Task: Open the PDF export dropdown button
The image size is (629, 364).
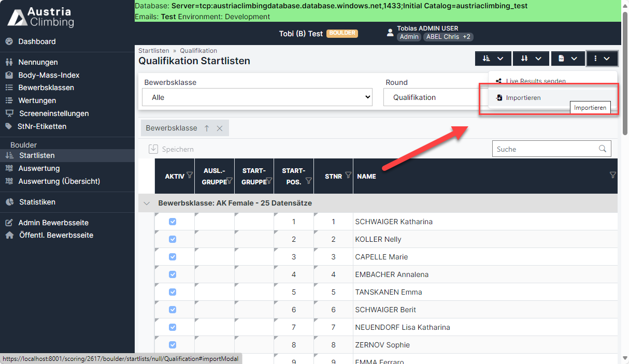Action: pos(568,59)
